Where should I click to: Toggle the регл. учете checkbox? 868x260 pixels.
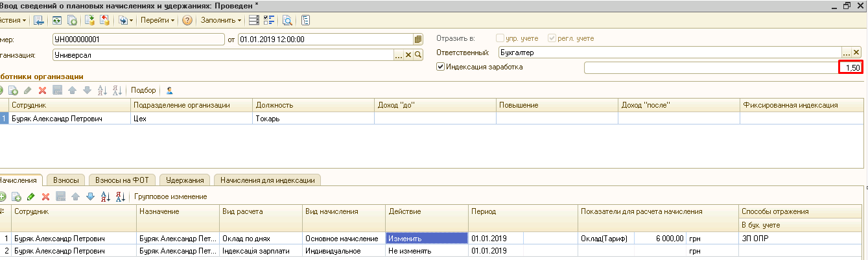tap(552, 38)
